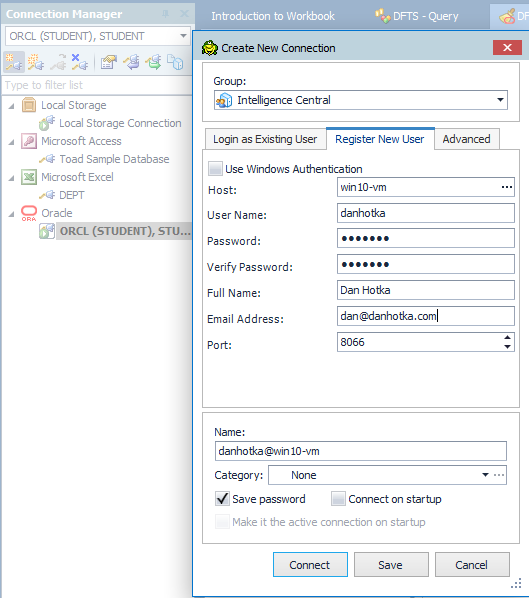Click the copy to Intelligence Central icon
The image size is (529, 598).
click(x=175, y=62)
